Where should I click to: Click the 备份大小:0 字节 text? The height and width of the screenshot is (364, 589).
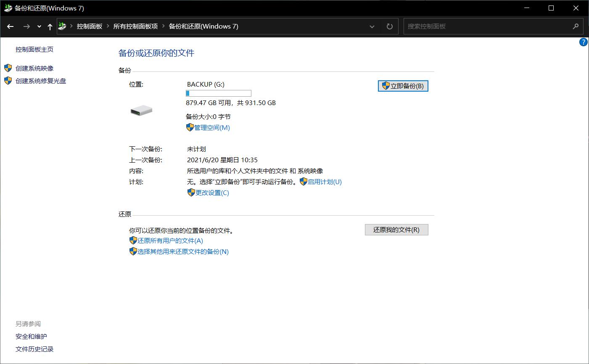(208, 116)
